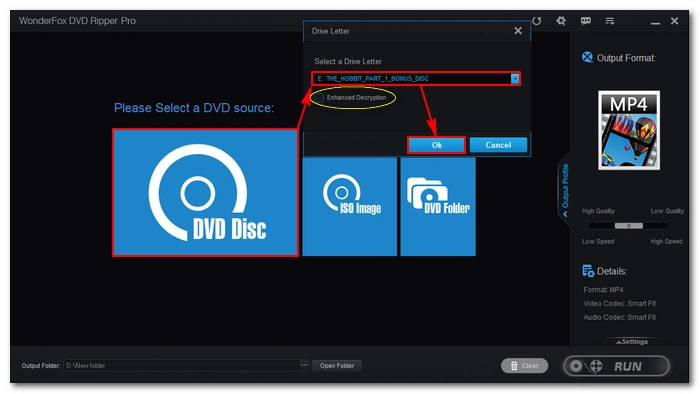Open the gear settings icon in title bar
This screenshot has height=394, width=700.
point(561,21)
